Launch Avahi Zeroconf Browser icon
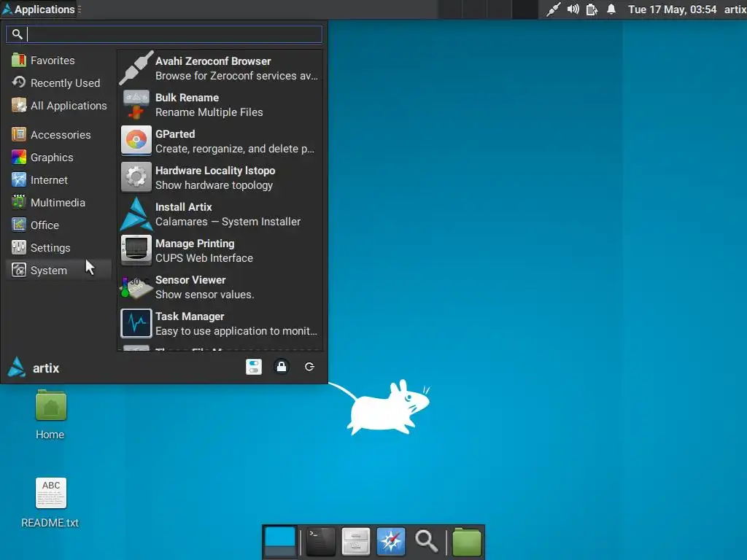747x560 pixels. click(136, 68)
